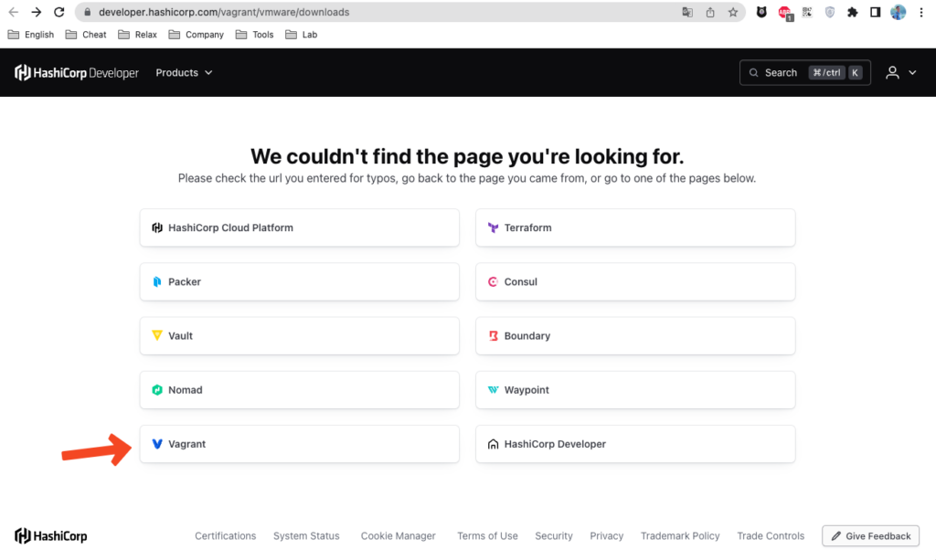The width and height of the screenshot is (936, 560).
Task: Toggle the browser side panel icon
Action: [875, 12]
